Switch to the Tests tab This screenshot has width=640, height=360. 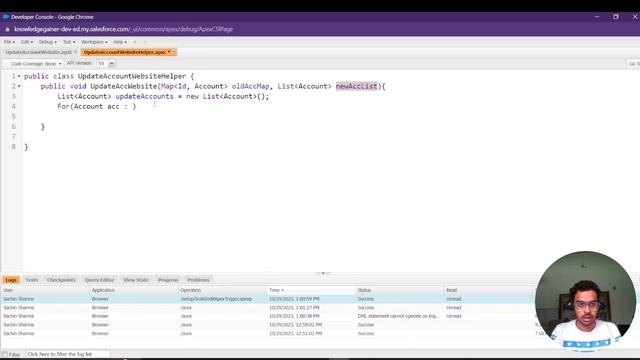coord(32,280)
